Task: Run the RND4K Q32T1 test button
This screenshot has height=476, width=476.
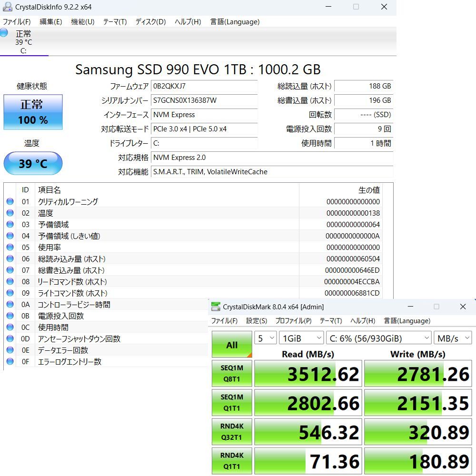Action: click(232, 432)
